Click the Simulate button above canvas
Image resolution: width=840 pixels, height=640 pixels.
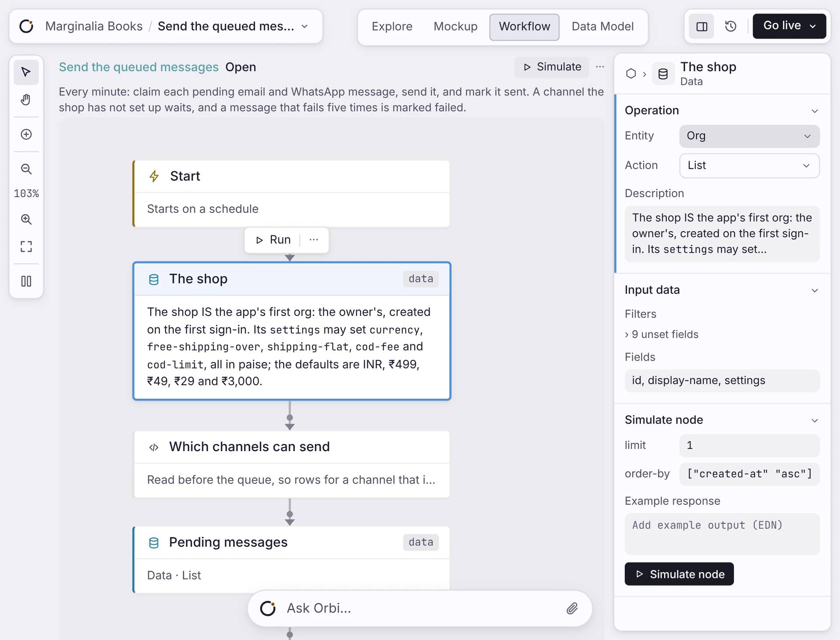click(x=552, y=67)
